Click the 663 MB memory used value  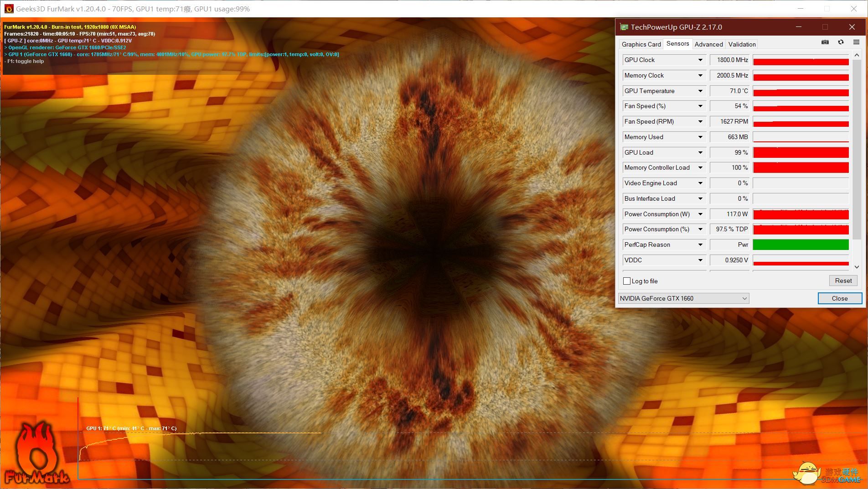coord(729,137)
